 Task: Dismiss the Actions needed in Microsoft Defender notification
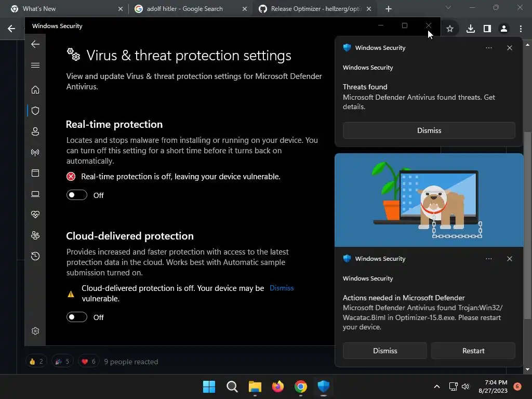[385, 351]
